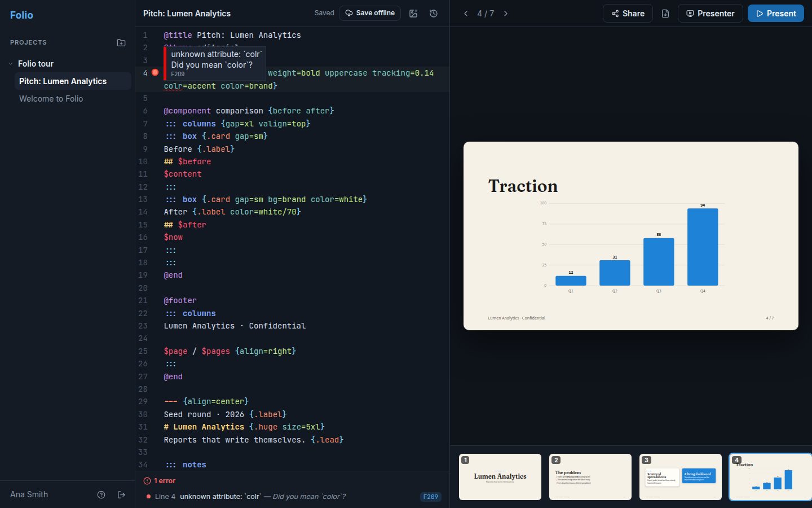Click the sign out icon
Image resolution: width=812 pixels, height=508 pixels.
point(121,494)
